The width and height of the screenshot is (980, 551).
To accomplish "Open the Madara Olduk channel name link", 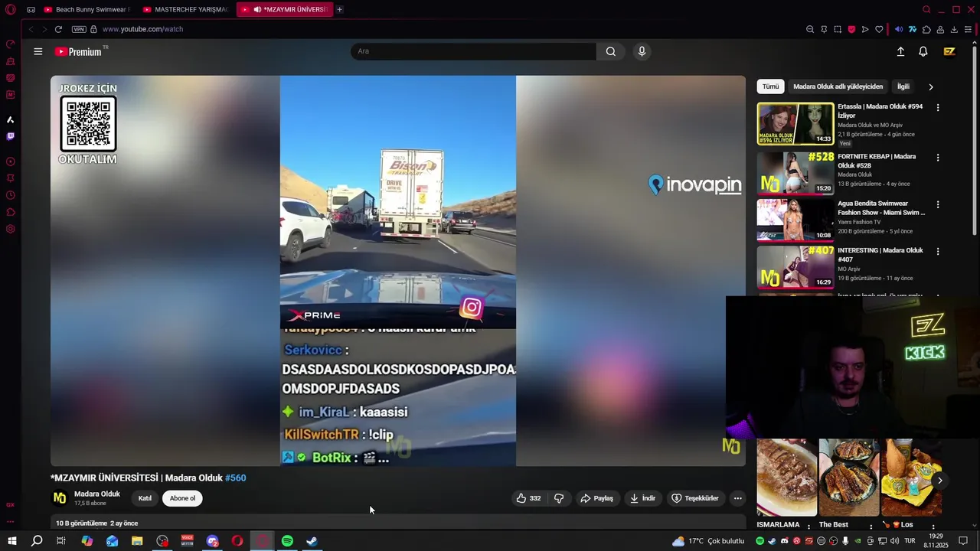I will [x=97, y=494].
